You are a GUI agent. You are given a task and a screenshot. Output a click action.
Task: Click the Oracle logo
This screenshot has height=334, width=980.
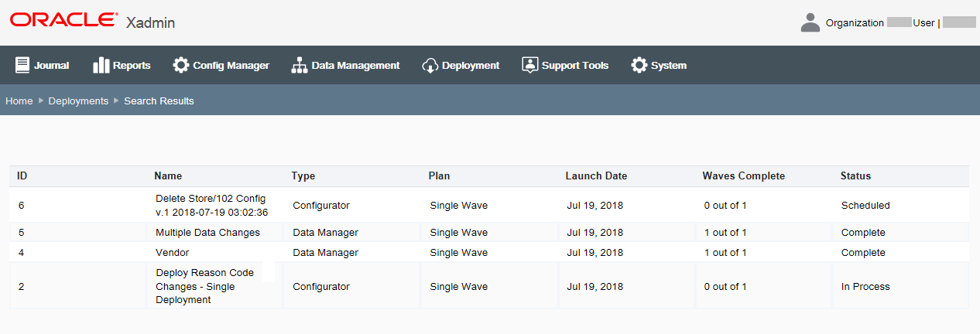point(64,21)
